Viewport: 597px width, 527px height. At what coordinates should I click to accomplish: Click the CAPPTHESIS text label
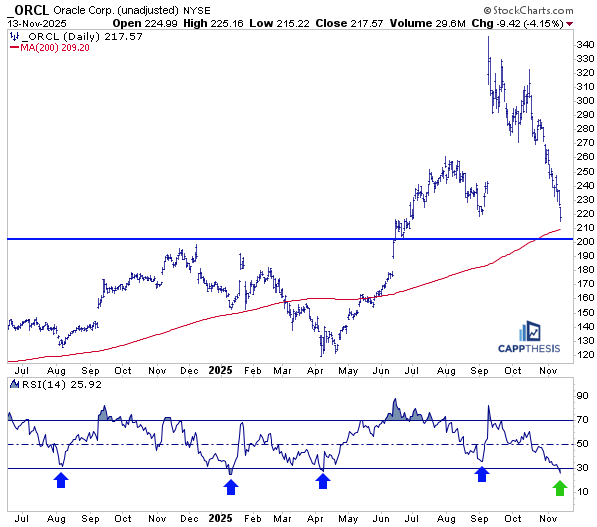coord(529,348)
